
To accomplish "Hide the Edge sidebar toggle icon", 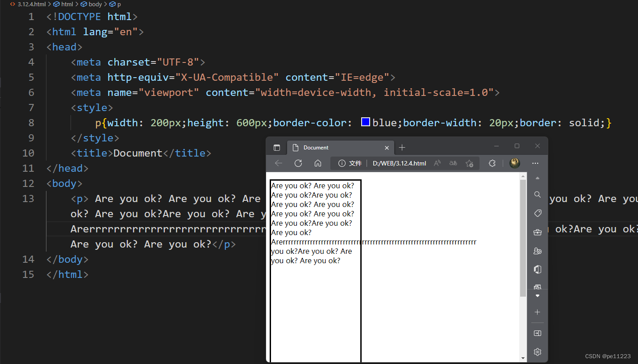I will [538, 333].
